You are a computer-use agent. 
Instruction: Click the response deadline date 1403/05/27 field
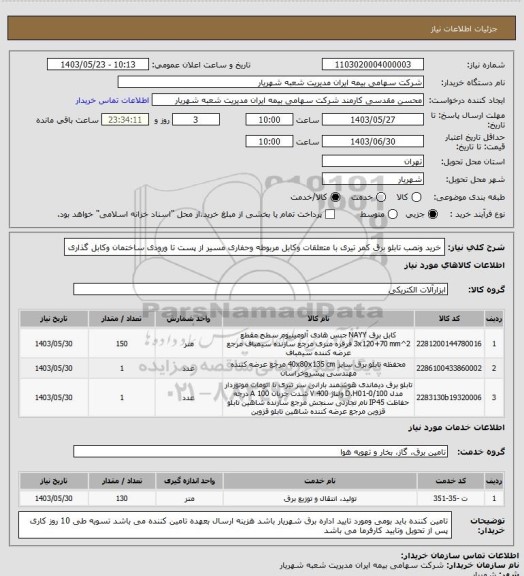point(373,120)
